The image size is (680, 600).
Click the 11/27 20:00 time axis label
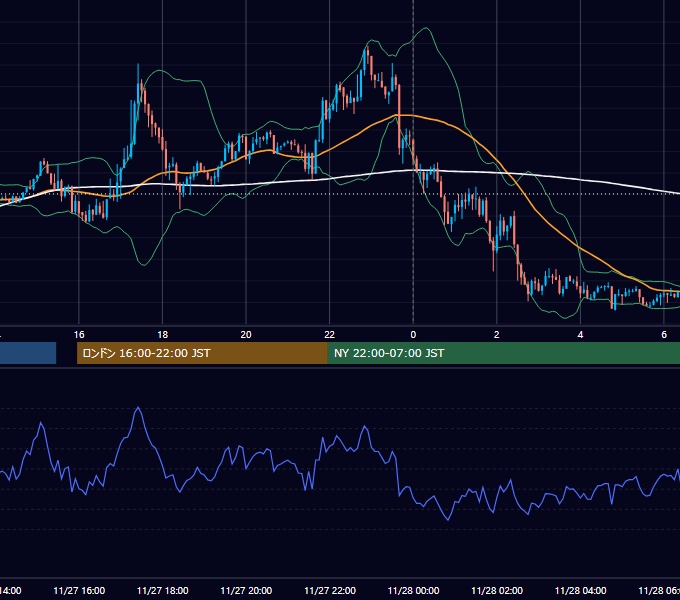pyautogui.click(x=246, y=590)
